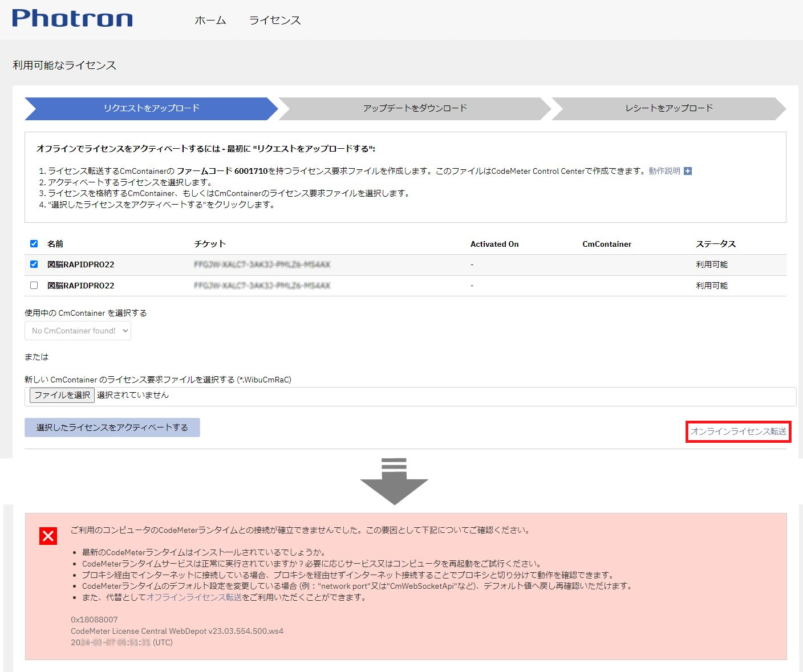
Task: Click the Photron logo
Action: 72,18
